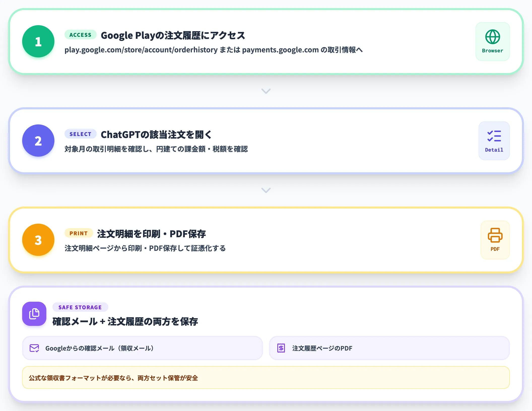
Task: Click the receipt icon beside 注文履歴ページのPDF
Action: pyautogui.click(x=281, y=348)
